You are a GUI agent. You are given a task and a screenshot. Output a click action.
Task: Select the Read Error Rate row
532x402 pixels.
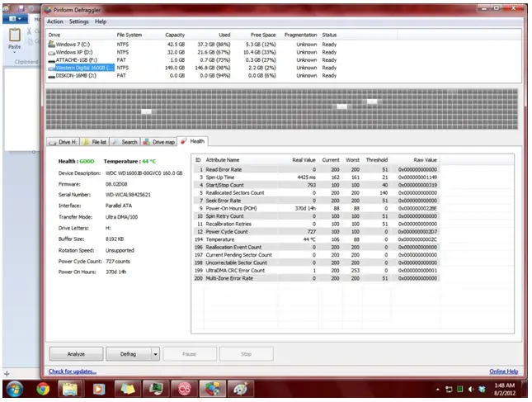(x=316, y=169)
